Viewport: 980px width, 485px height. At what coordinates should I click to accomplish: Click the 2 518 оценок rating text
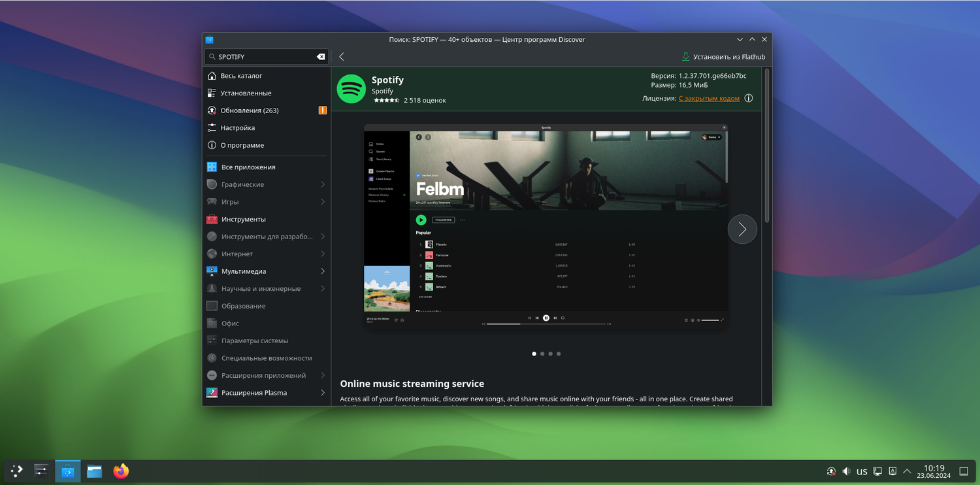pyautogui.click(x=425, y=101)
